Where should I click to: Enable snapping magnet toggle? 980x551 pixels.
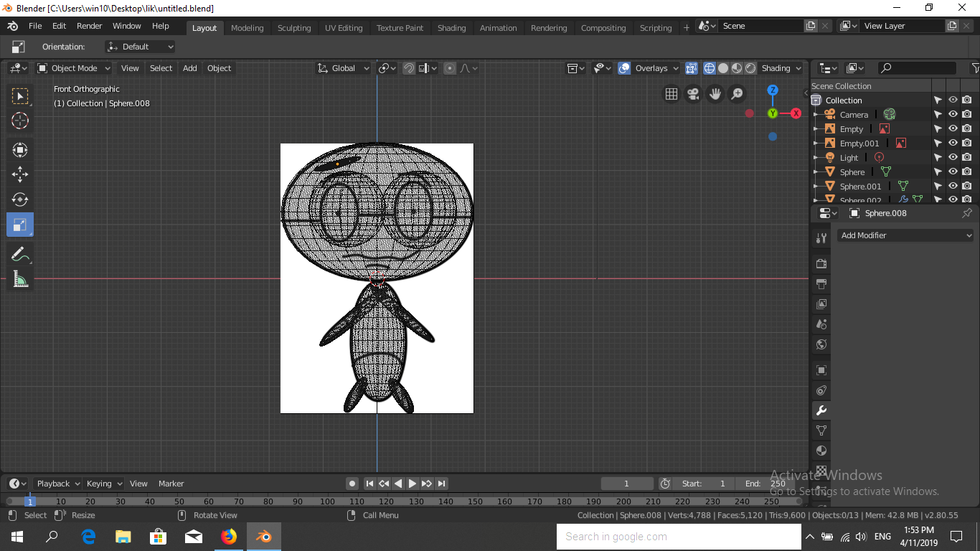click(408, 68)
